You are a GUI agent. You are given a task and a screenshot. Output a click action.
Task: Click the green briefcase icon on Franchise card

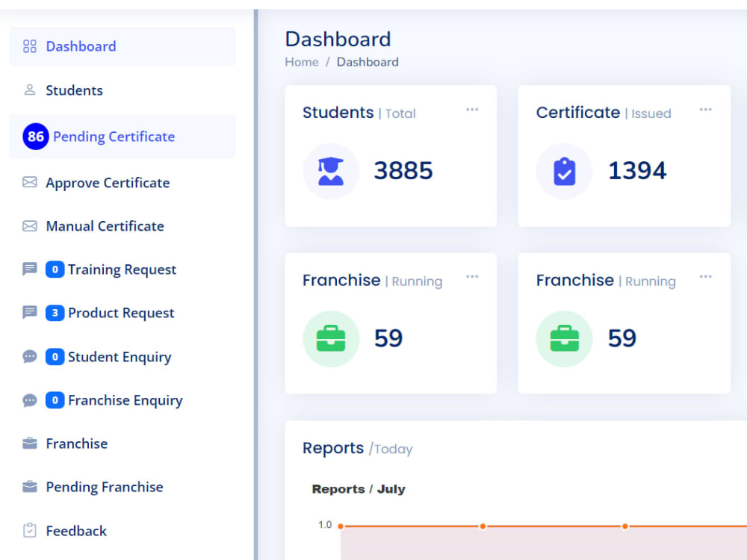click(331, 337)
